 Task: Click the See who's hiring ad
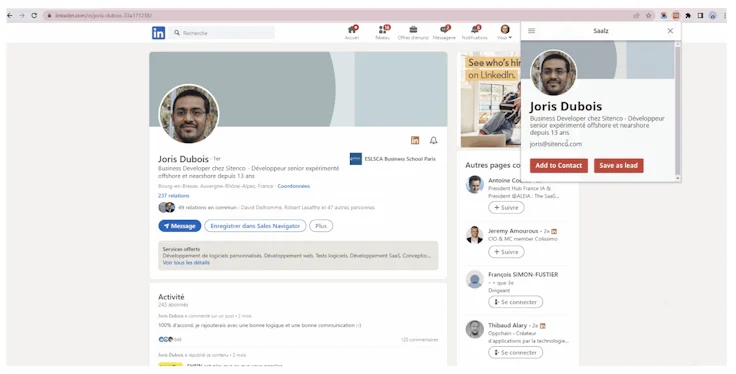[x=491, y=99]
